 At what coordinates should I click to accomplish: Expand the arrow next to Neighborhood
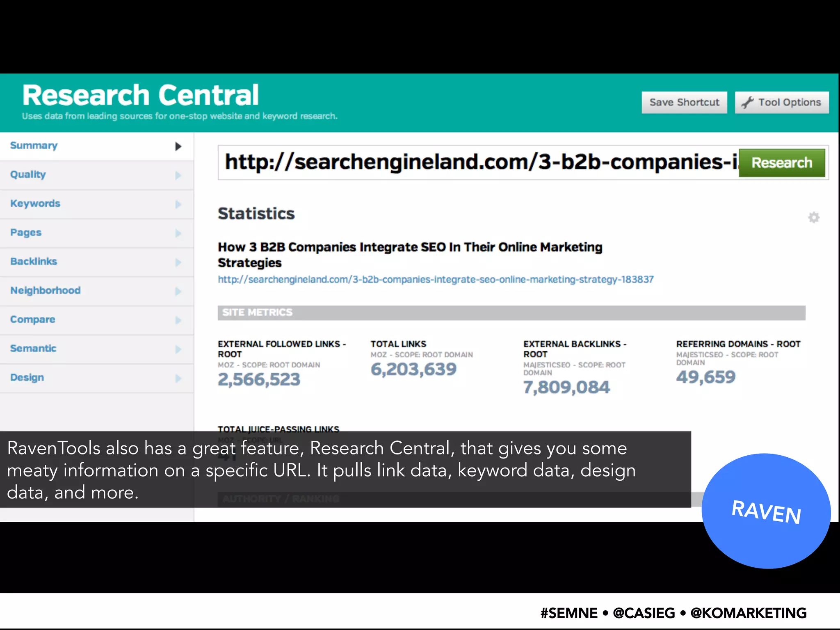pyautogui.click(x=178, y=292)
